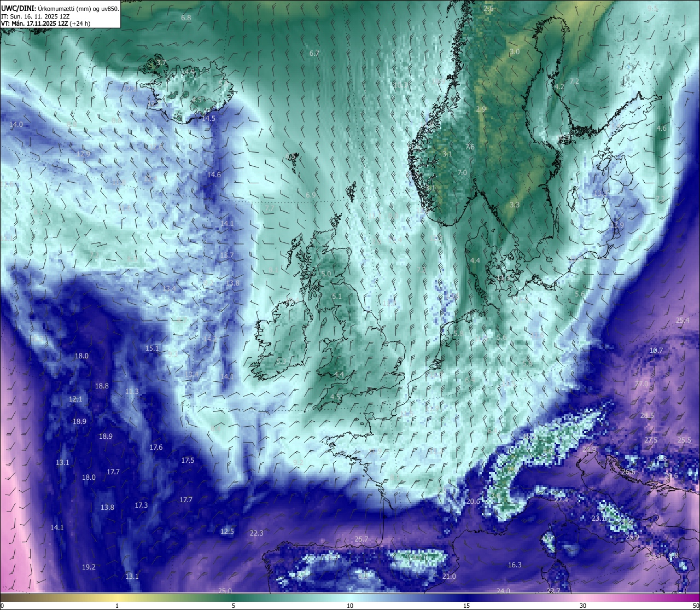The height and width of the screenshot is (610, 700).
Task: Click the 16.3 value over the Mediterranean
Action: pyautogui.click(x=515, y=565)
